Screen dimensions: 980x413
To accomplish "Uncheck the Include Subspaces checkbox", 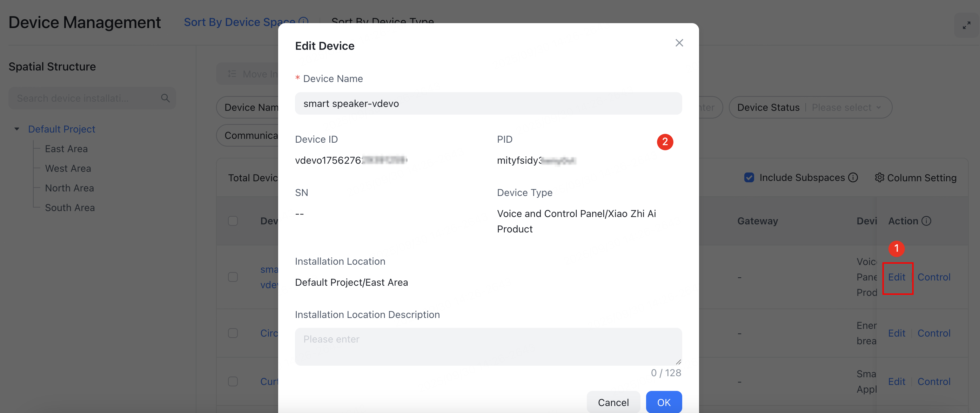I will pyautogui.click(x=749, y=177).
